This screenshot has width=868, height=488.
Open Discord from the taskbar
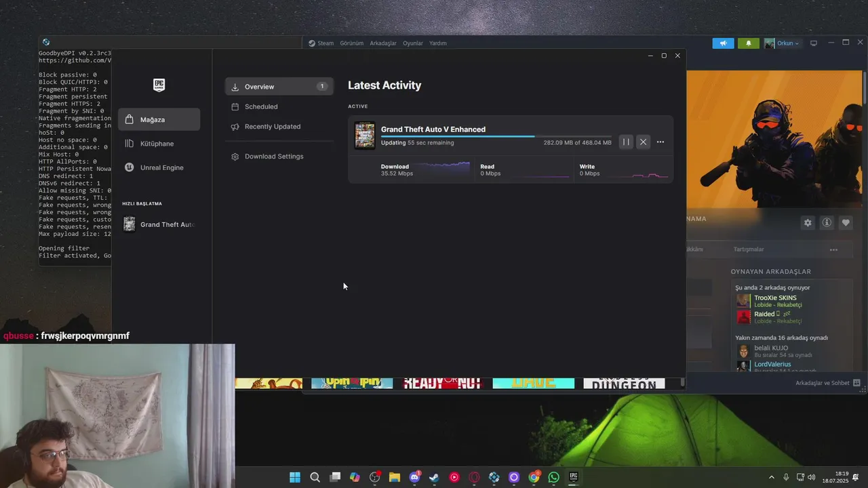(x=414, y=477)
